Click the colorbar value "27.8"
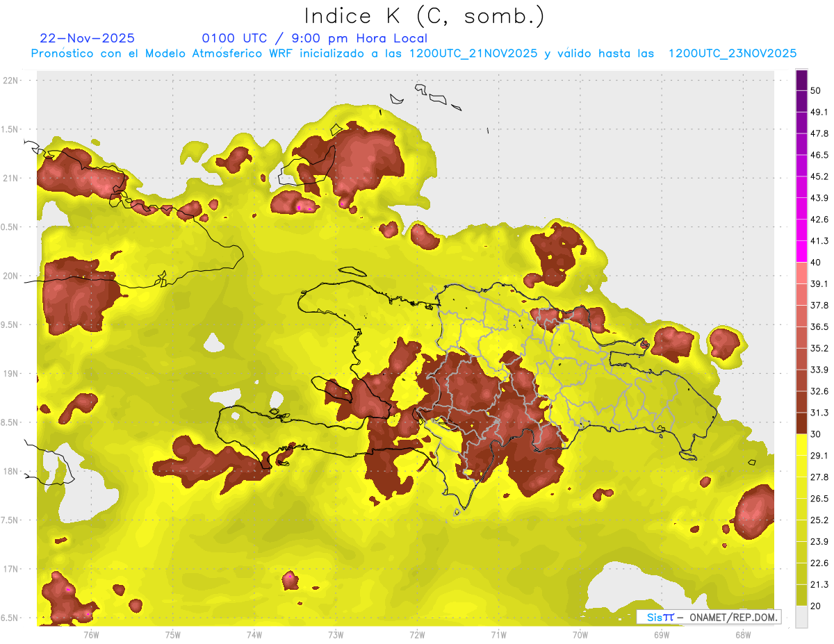Image resolution: width=834 pixels, height=644 pixels. [819, 477]
